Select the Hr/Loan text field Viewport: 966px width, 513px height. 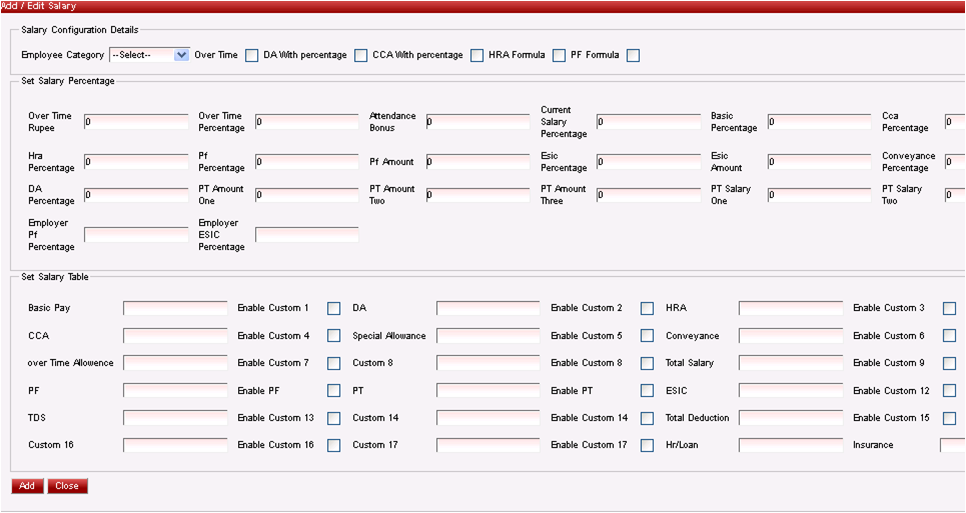(x=790, y=445)
